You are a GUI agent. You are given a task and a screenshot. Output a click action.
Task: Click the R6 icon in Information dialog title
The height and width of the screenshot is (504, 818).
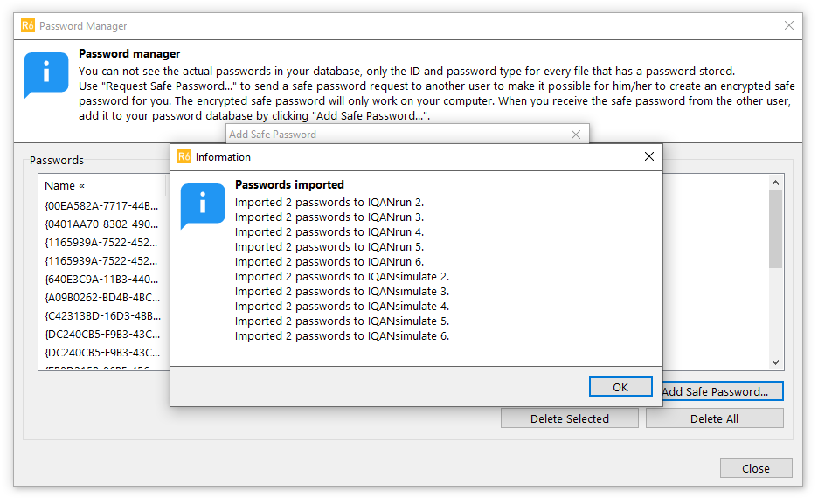point(184,157)
